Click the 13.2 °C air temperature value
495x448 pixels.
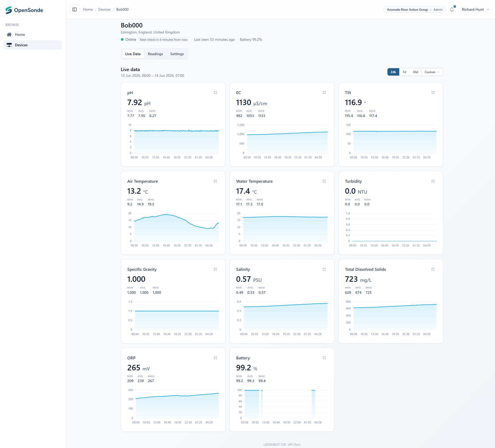tap(138, 191)
